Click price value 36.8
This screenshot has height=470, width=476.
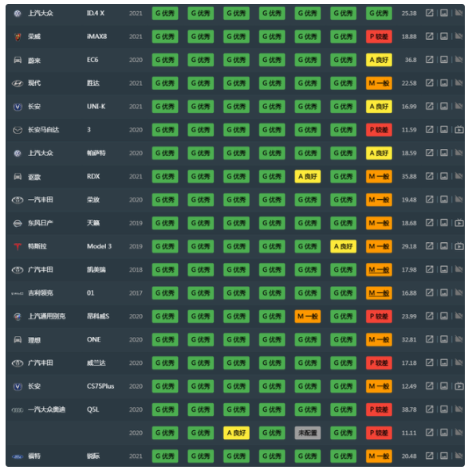pos(411,60)
